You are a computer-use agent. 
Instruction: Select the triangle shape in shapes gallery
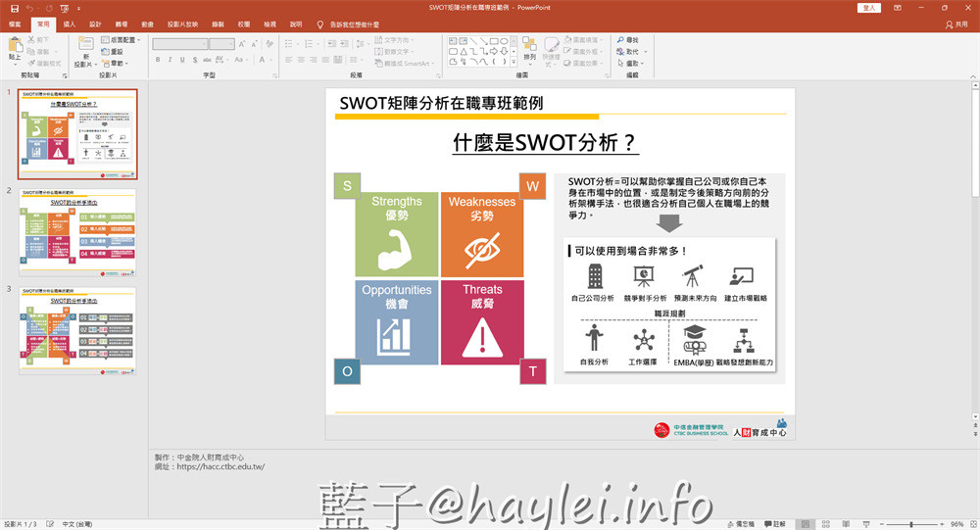coord(464,51)
